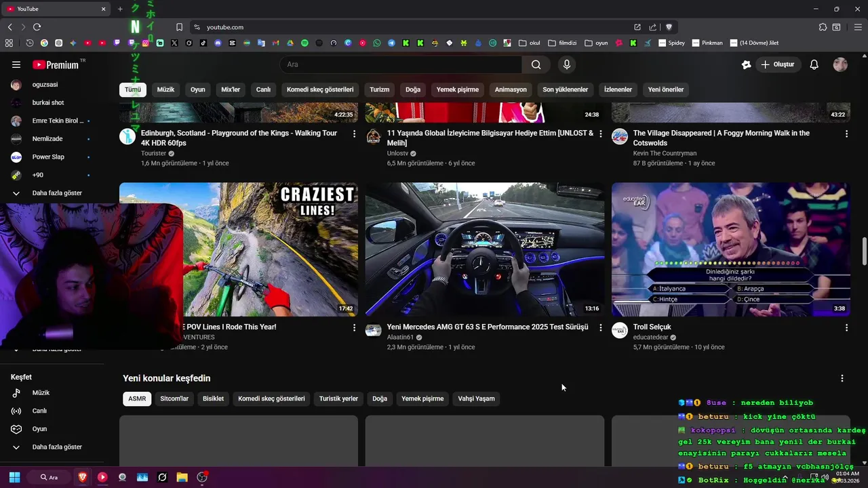Bookmark this page with the bookmark icon
This screenshot has width=868, height=488.
[179, 27]
